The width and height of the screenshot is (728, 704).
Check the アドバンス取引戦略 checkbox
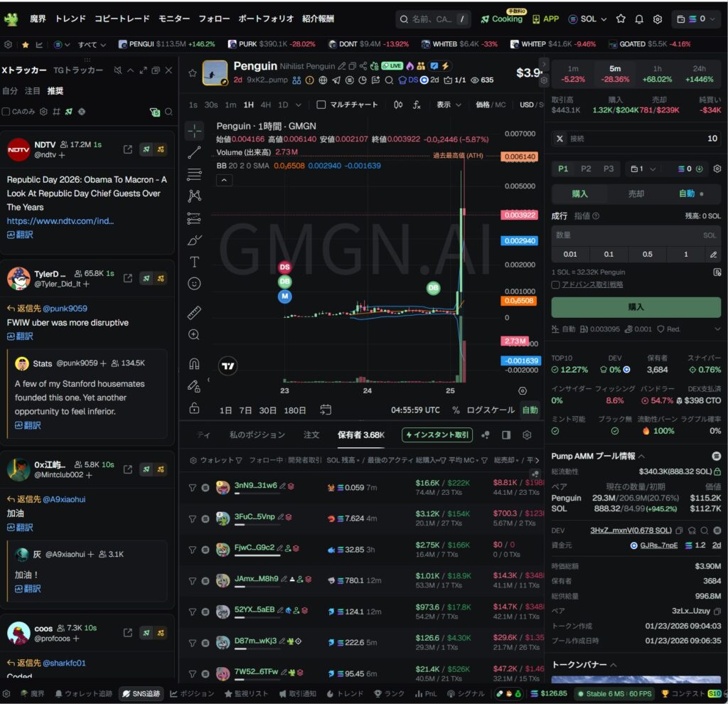[x=556, y=284]
